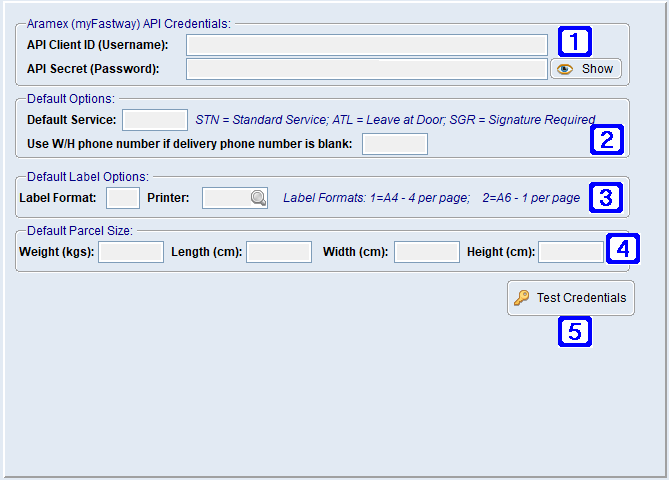This screenshot has height=480, width=669.
Task: Click the Label Format field
Action: (x=123, y=198)
